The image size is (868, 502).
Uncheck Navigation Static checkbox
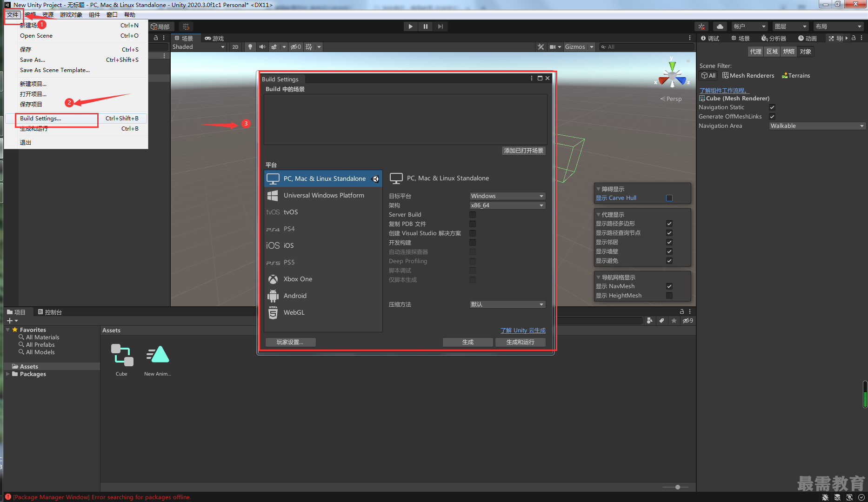tap(772, 107)
